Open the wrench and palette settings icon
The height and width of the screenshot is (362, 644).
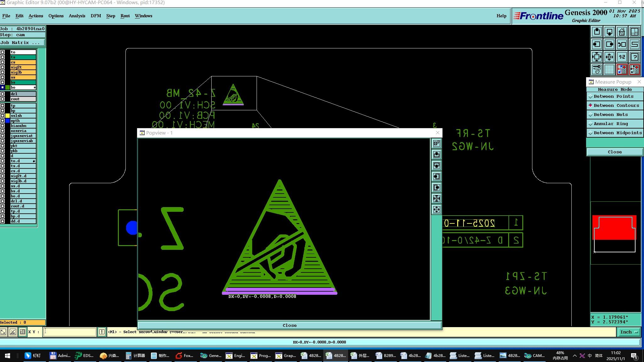597,69
